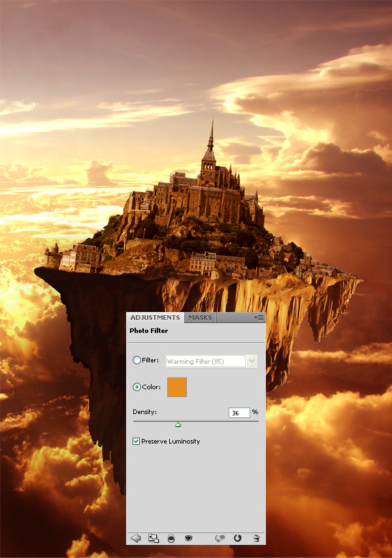The image size is (392, 558).
Task: Click the Density percent input field
Action: coord(239,413)
